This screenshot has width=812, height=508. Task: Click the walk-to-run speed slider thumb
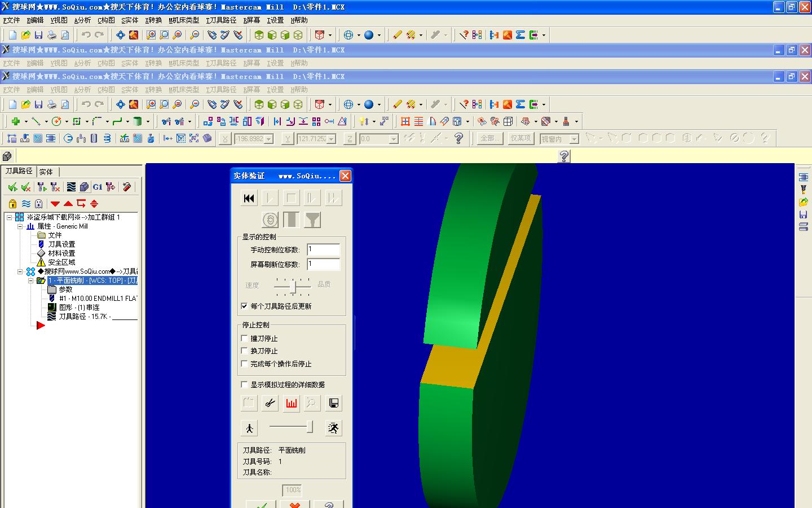tap(310, 427)
